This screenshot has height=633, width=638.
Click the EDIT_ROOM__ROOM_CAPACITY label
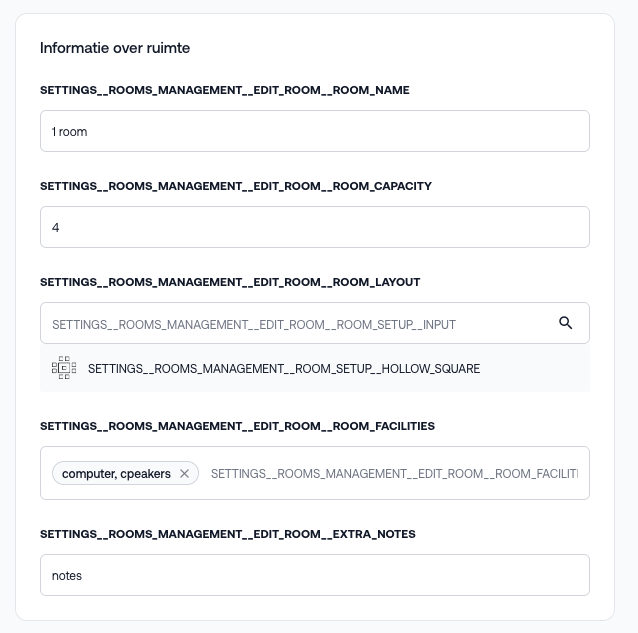pos(235,186)
